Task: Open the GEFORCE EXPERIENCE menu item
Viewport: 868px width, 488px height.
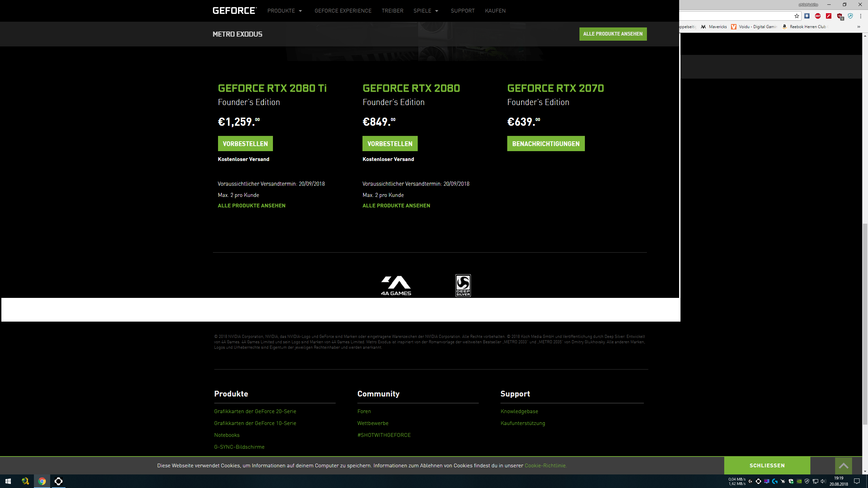Action: pos(343,11)
